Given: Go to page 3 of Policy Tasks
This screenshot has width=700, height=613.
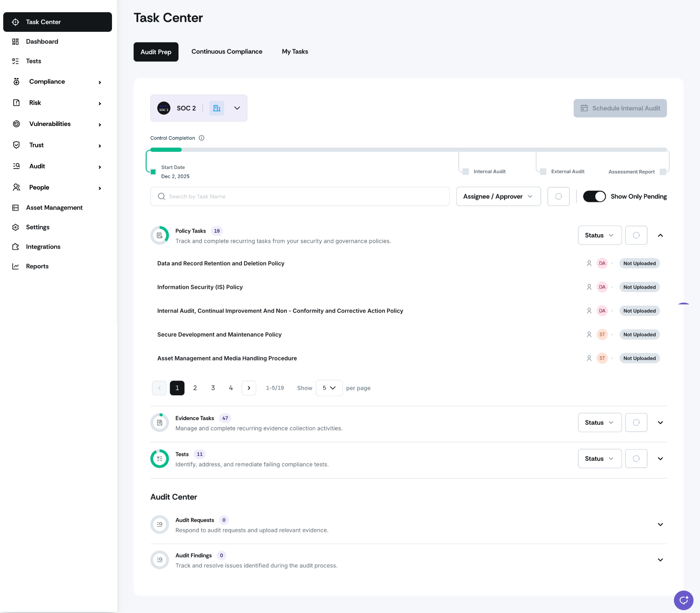Looking at the screenshot, I should [x=213, y=388].
